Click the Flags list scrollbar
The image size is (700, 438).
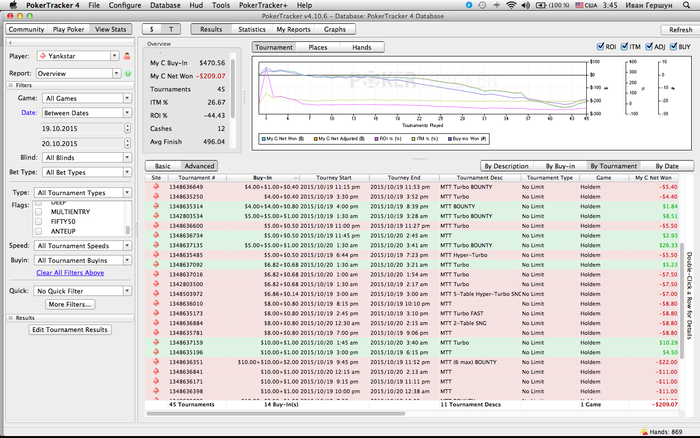click(x=128, y=230)
